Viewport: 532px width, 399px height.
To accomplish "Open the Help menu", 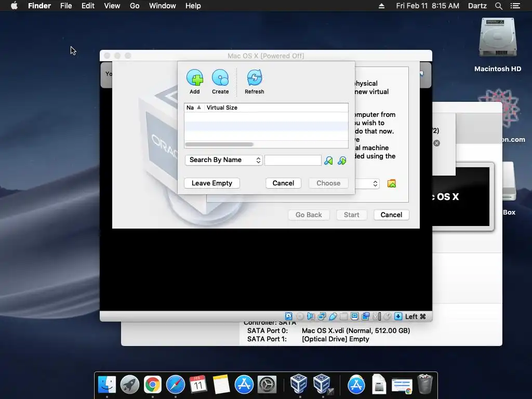I will pyautogui.click(x=193, y=6).
